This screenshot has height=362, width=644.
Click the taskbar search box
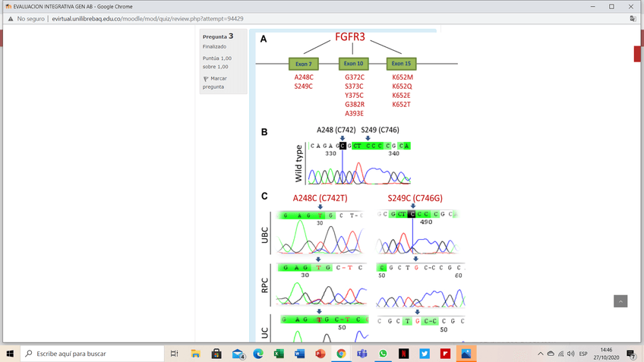pos(91,354)
